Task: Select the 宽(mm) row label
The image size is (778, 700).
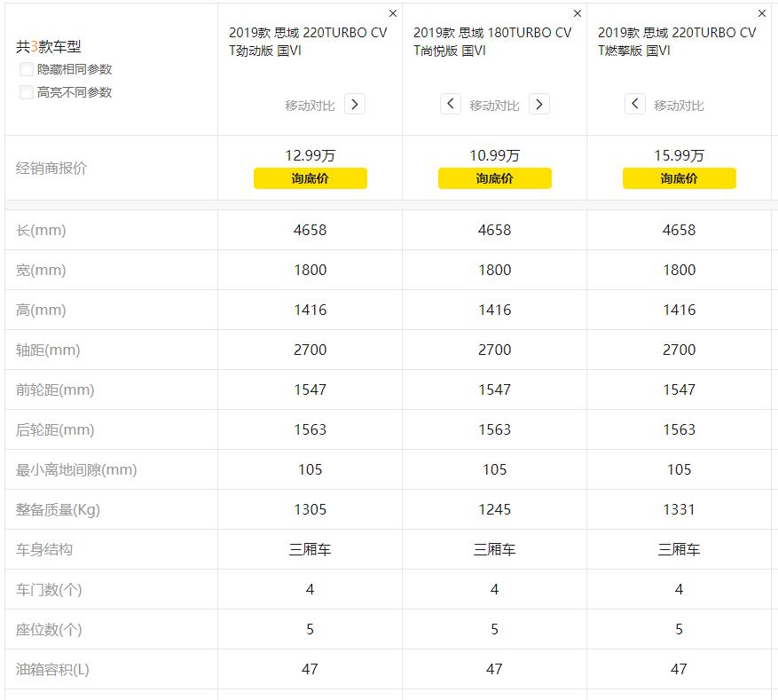Action: click(41, 270)
